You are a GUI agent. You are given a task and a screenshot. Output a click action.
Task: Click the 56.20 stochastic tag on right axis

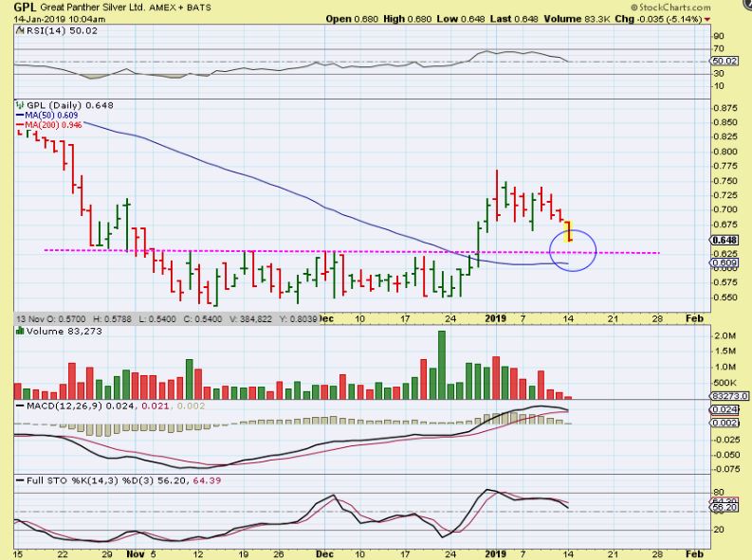[724, 507]
